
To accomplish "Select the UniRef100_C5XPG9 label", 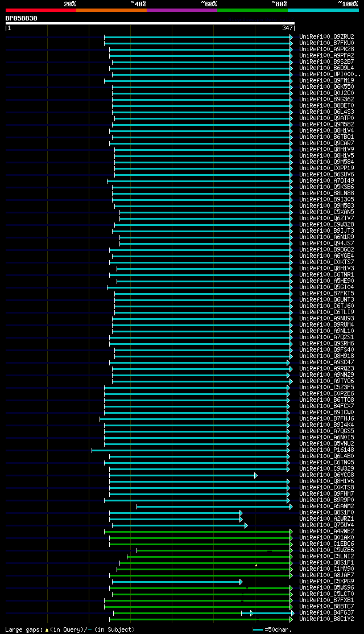I will [x=326, y=582].
